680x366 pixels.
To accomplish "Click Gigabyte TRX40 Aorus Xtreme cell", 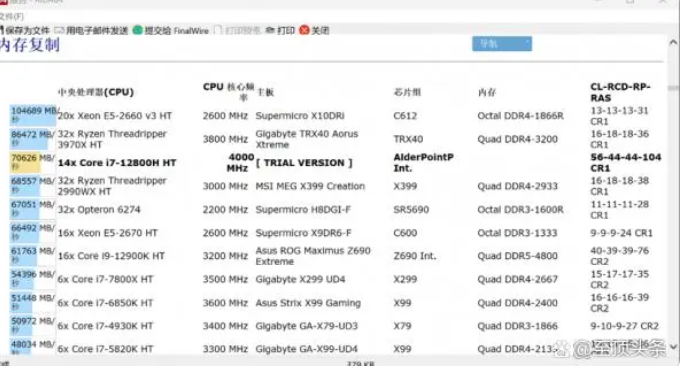I will (x=307, y=139).
